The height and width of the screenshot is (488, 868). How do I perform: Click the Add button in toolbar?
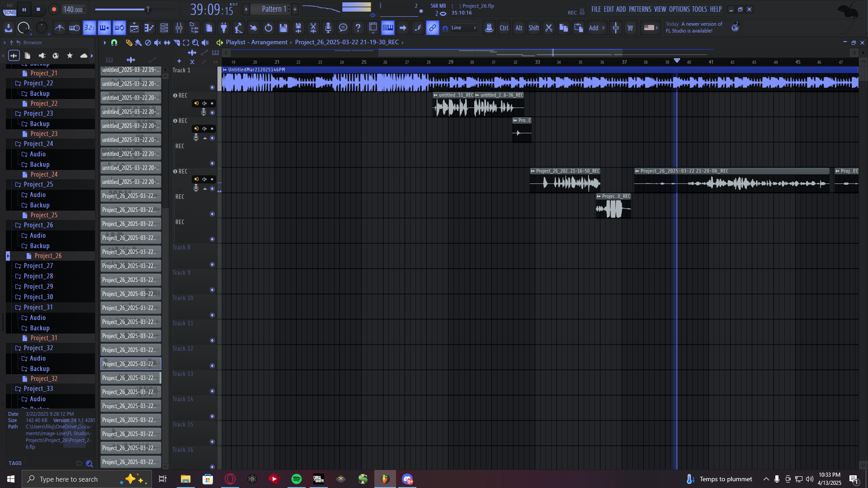coord(594,28)
